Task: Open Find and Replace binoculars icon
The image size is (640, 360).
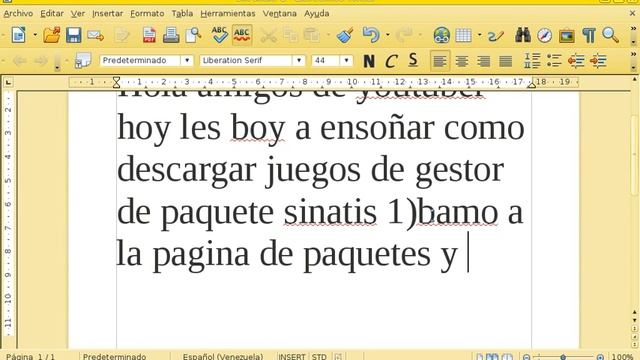Action: [523, 35]
